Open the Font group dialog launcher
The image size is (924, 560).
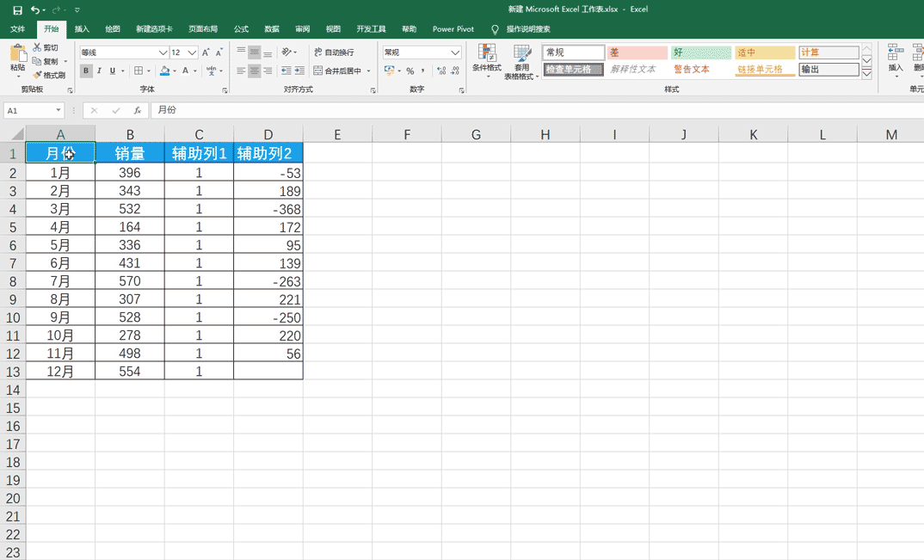[225, 90]
